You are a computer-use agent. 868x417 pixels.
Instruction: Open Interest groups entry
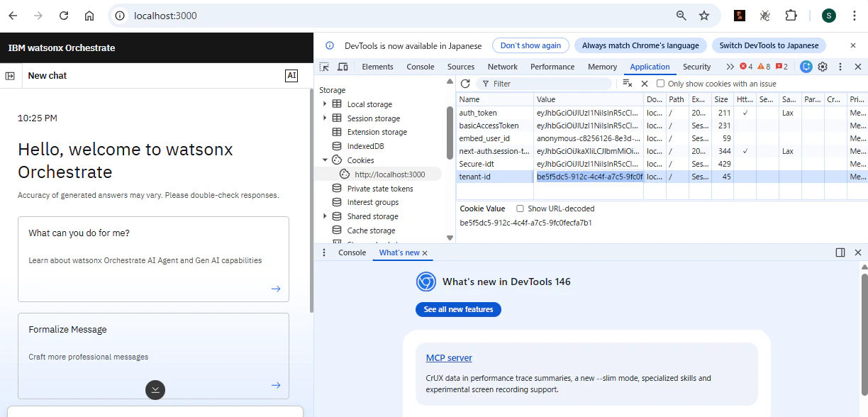point(372,202)
